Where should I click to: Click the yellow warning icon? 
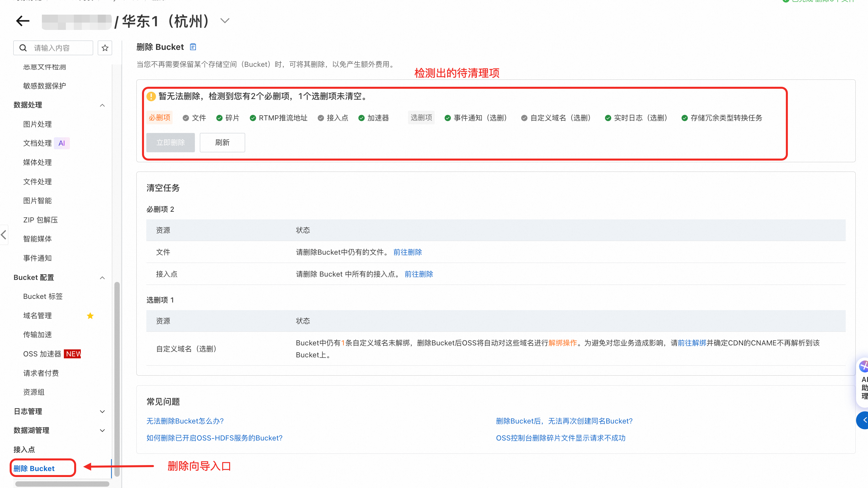tap(151, 96)
